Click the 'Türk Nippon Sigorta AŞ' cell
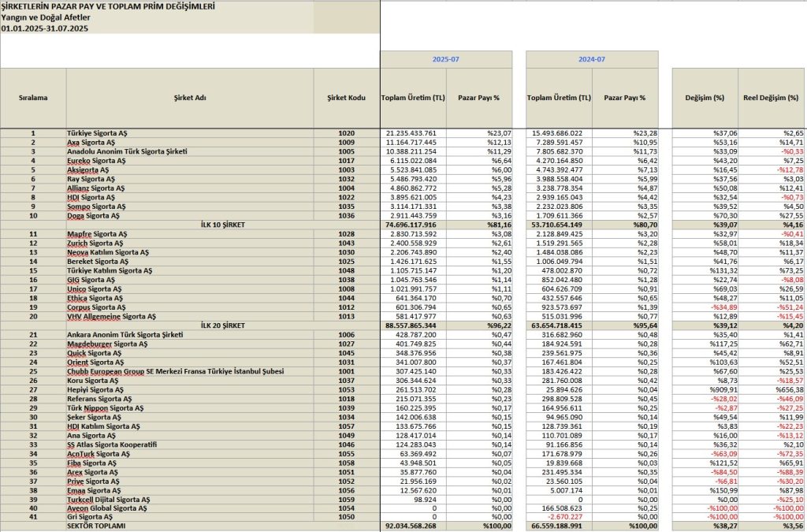This screenshot has width=807, height=532. pos(190,408)
